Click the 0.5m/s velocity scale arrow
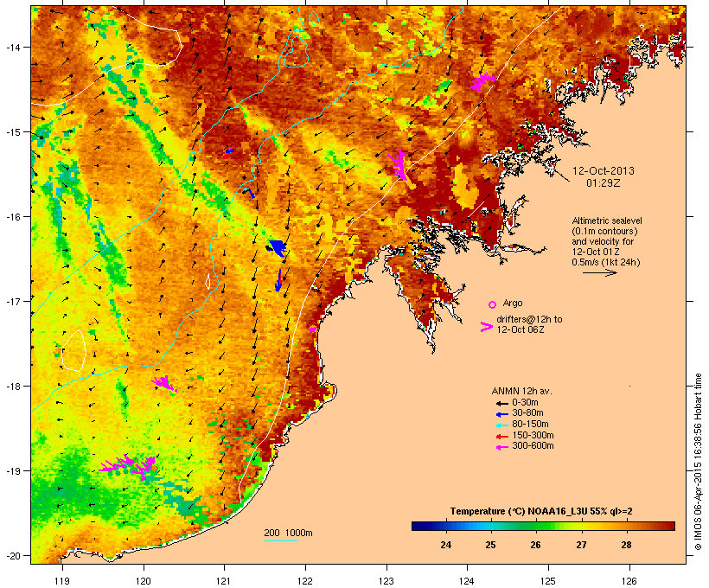Viewport: 709px width, 588px height. [x=599, y=272]
